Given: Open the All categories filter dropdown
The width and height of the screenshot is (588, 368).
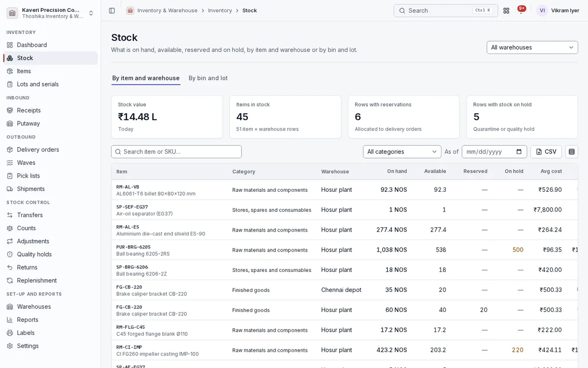Looking at the screenshot, I should pyautogui.click(x=402, y=152).
